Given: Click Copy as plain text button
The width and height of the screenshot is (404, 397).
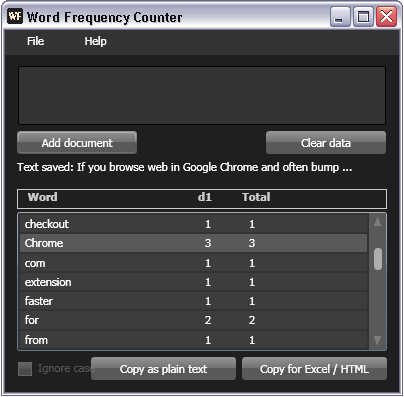Looking at the screenshot, I should click(163, 369).
